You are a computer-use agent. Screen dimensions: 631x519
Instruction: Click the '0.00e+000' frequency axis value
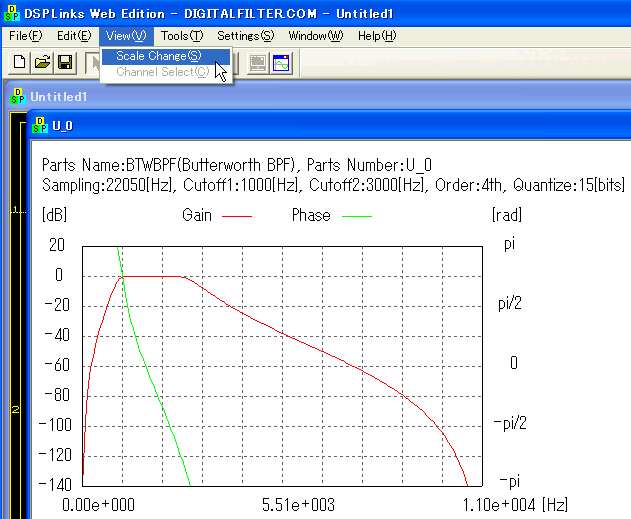[x=99, y=505]
